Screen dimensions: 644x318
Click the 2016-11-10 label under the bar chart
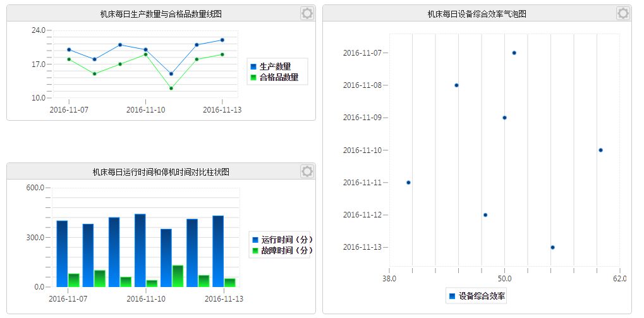pos(146,299)
